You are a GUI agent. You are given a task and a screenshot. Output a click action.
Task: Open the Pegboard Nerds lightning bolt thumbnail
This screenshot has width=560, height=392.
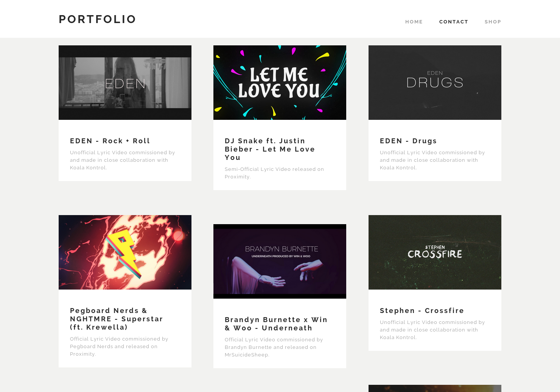coord(125,252)
